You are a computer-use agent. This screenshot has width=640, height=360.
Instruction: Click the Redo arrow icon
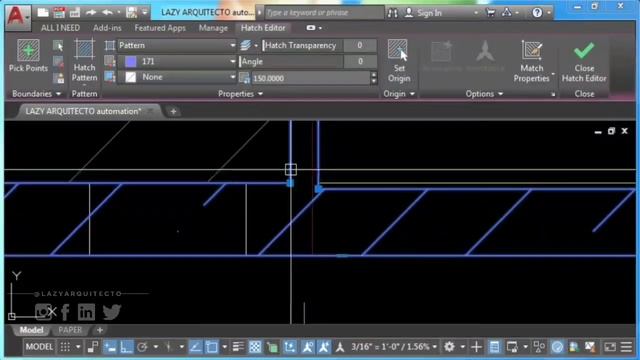pos(91,13)
